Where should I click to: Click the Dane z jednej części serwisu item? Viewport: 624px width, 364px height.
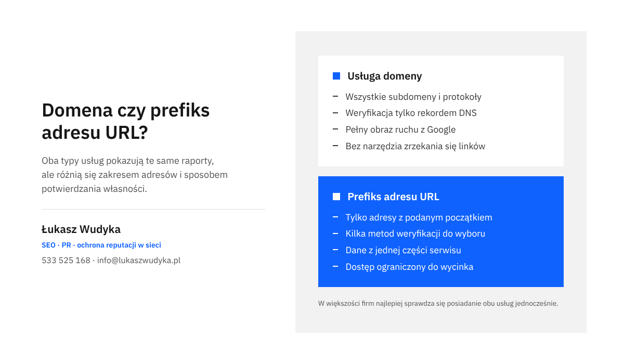coord(403,250)
